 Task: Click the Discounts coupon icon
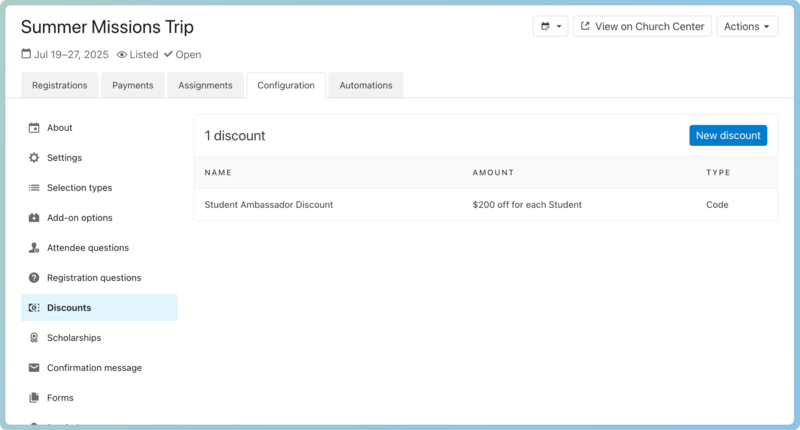tap(34, 308)
